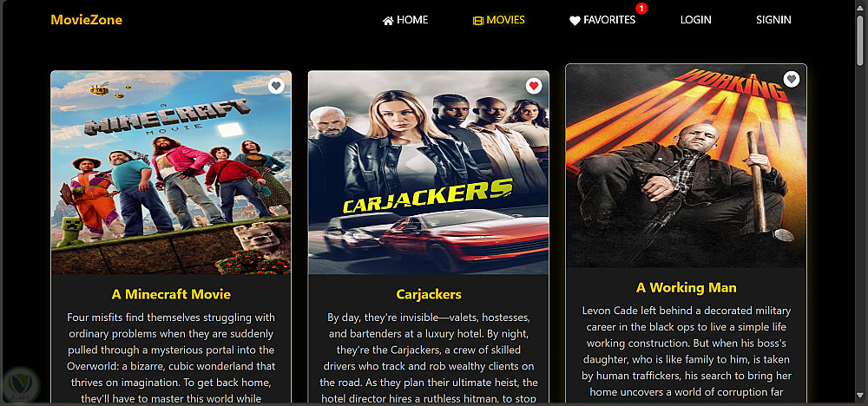Click the SIGNIN link

pyautogui.click(x=774, y=20)
